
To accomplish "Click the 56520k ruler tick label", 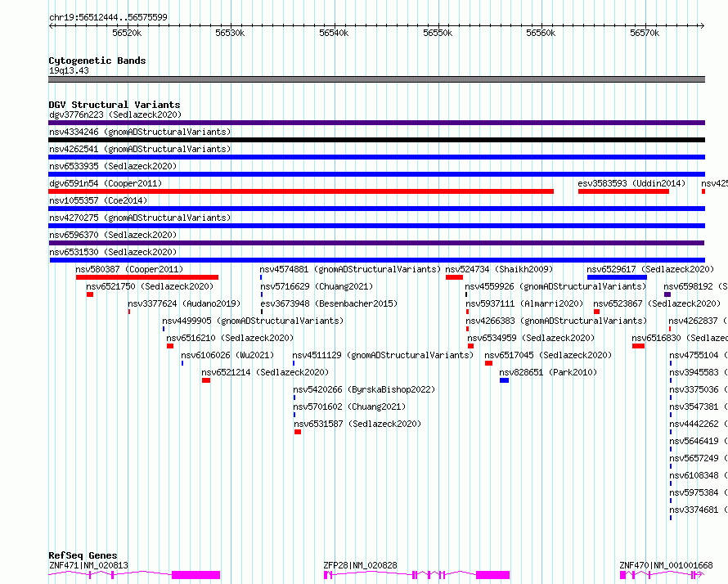I will 127,33.
